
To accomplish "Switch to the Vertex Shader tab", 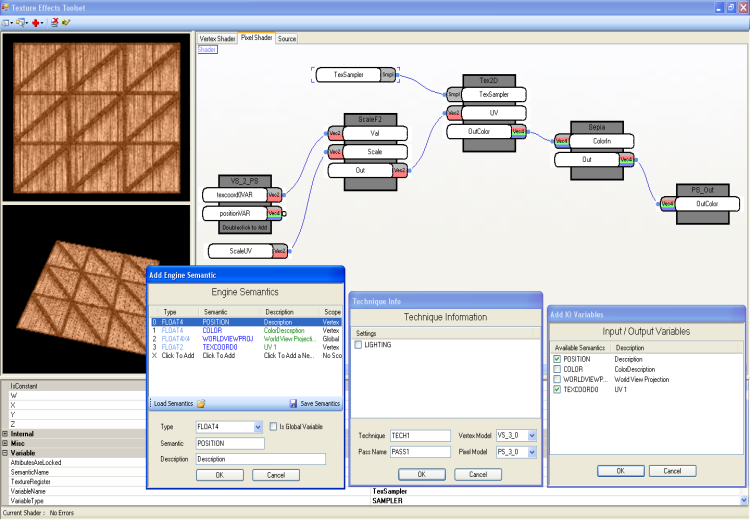I will pos(217,38).
